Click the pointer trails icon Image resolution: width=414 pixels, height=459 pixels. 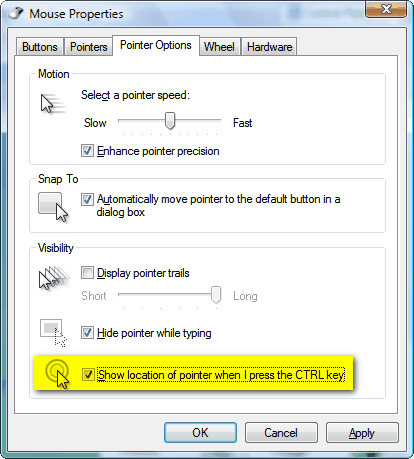54,278
